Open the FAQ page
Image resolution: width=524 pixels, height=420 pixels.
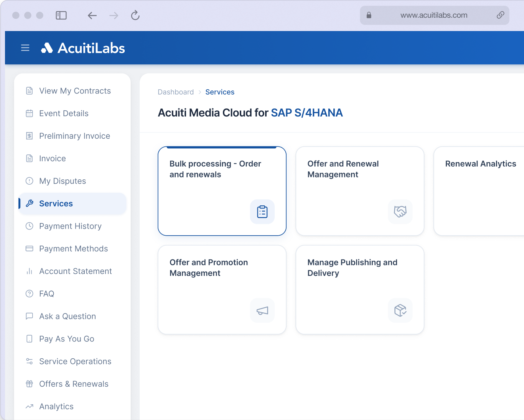73,294
